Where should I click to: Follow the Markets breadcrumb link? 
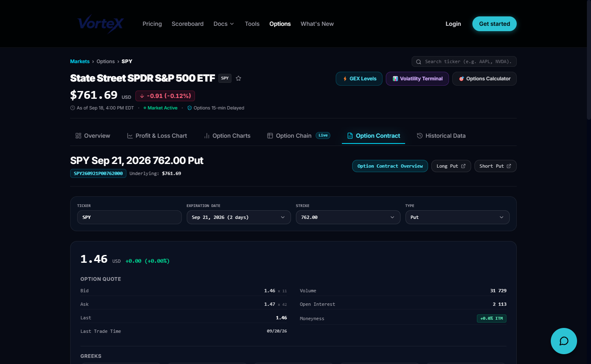(x=80, y=61)
